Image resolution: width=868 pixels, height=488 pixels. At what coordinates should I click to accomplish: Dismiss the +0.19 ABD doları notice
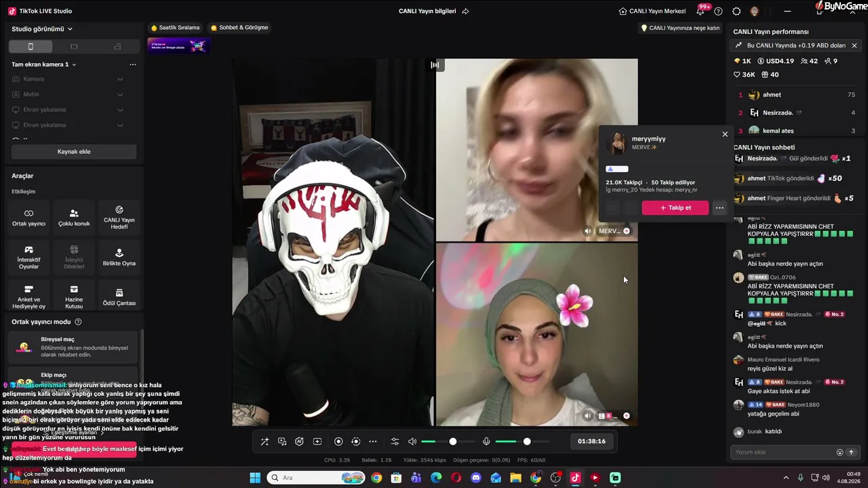854,45
